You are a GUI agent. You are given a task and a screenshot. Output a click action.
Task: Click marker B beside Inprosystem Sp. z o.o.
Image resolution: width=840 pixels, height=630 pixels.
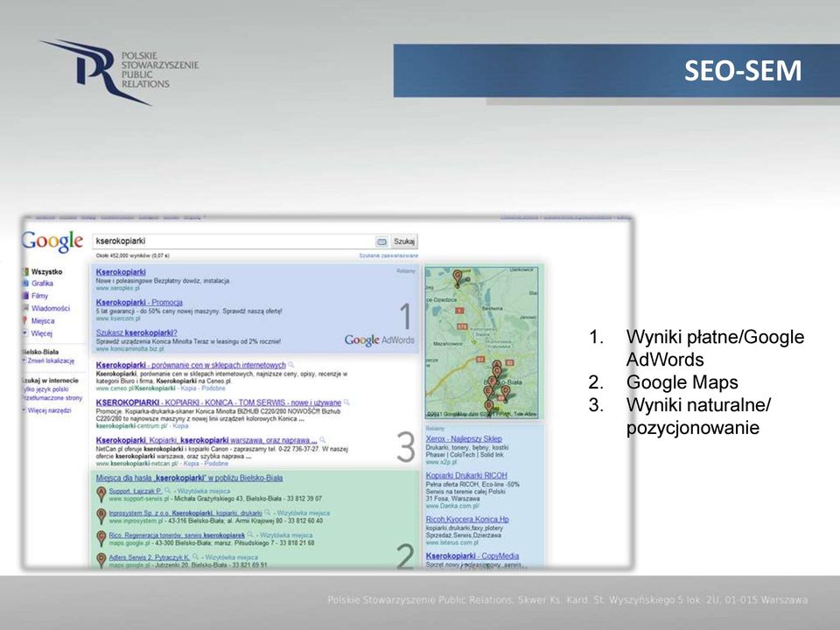click(x=101, y=516)
